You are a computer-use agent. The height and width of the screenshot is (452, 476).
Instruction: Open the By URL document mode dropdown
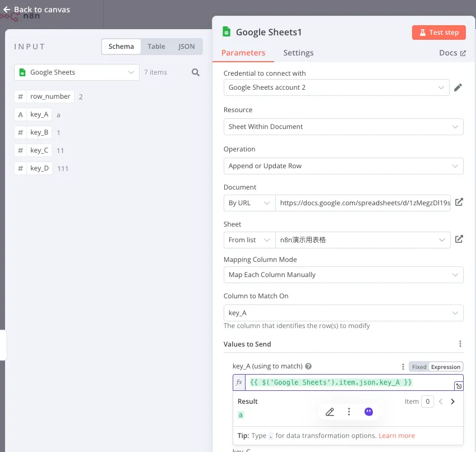pos(249,203)
